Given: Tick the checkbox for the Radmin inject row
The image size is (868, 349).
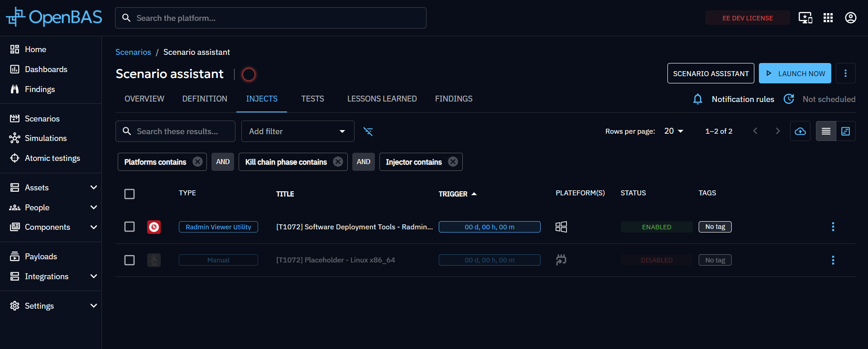Looking at the screenshot, I should pos(129,227).
